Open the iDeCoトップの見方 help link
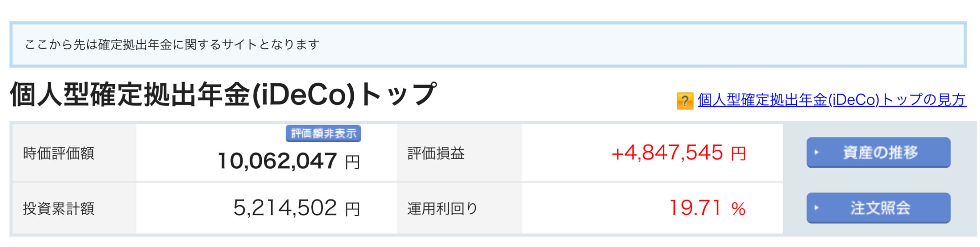The height and width of the screenshot is (247, 980). (x=832, y=100)
